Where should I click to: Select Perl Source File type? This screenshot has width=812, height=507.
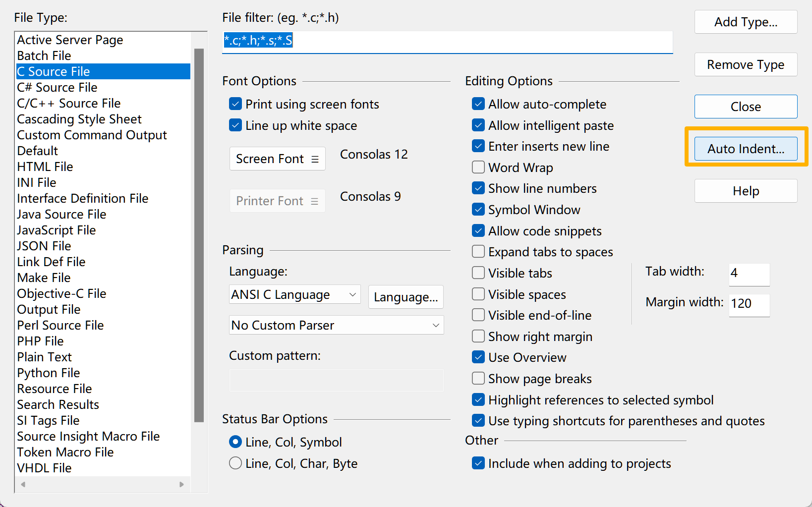(x=103, y=325)
